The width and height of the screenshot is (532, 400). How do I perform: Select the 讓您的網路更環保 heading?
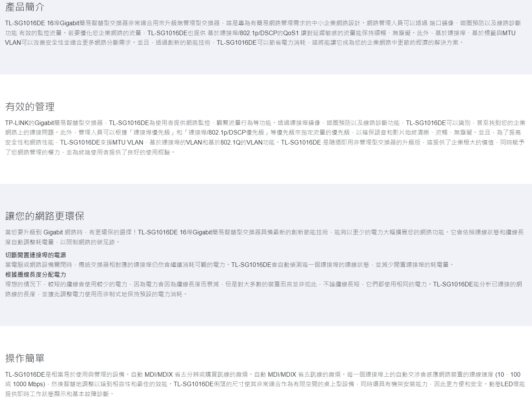[45, 216]
